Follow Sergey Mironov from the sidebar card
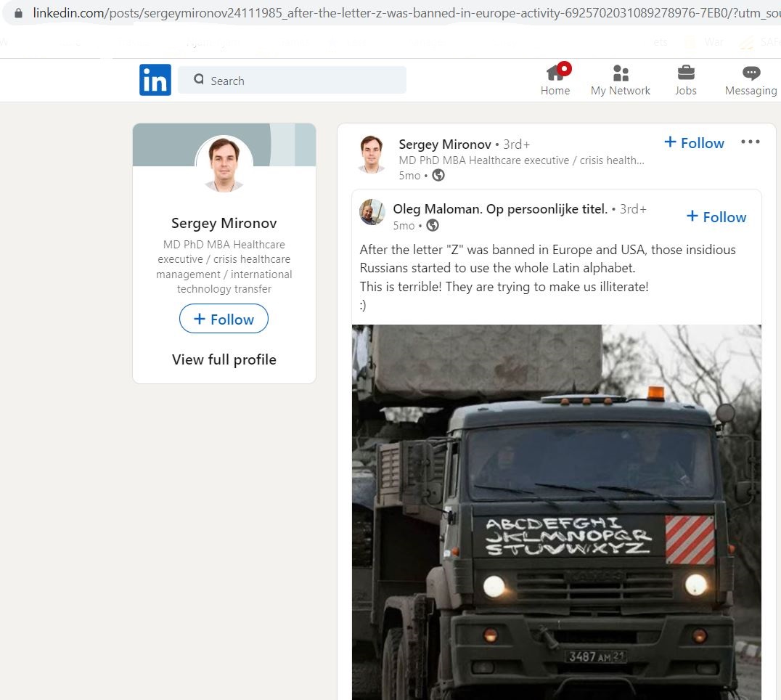Viewport: 781px width, 700px height. pyautogui.click(x=224, y=319)
